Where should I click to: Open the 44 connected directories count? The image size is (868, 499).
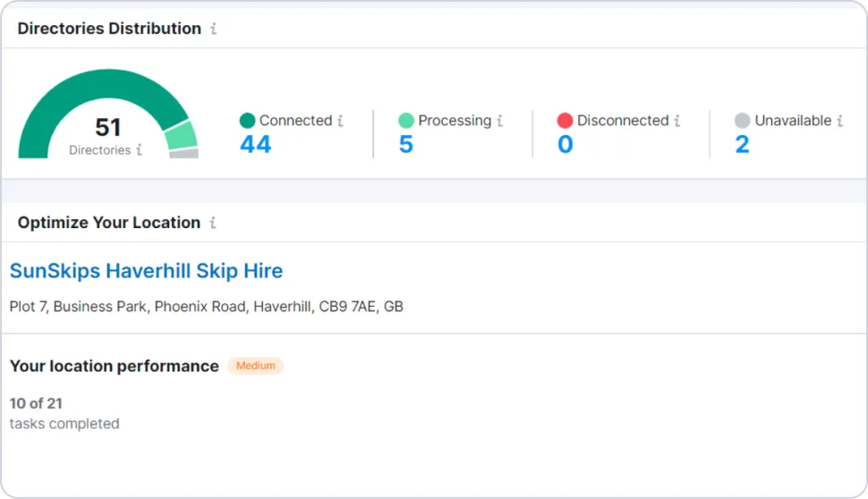pyautogui.click(x=255, y=144)
